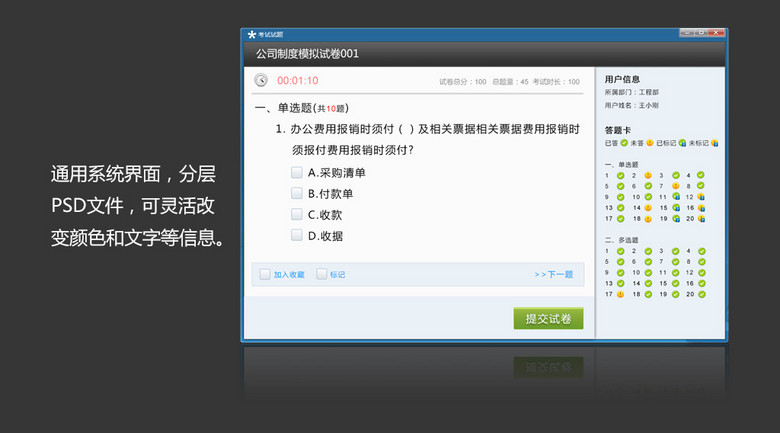780x433 pixels.
Task: Open single-choice question 16 flagged icon
Action: (x=701, y=208)
